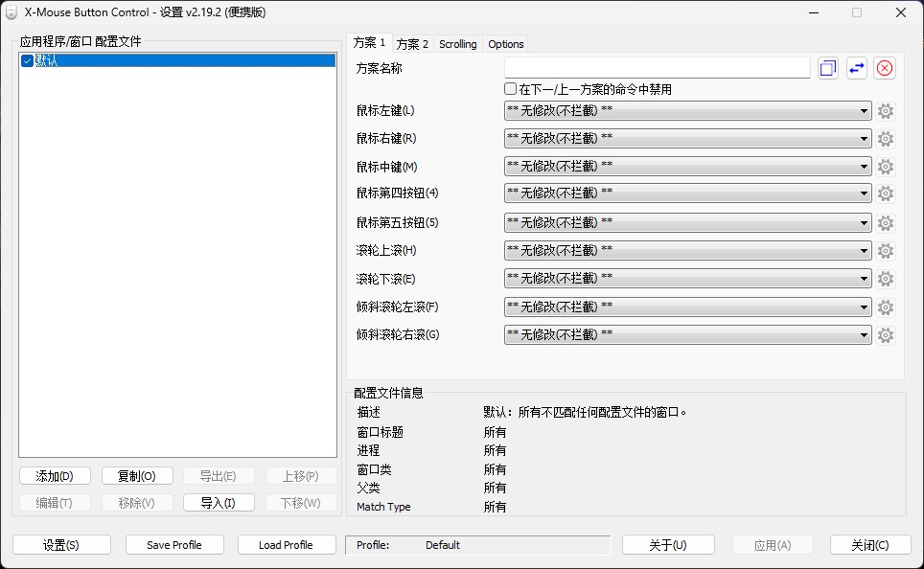
Task: Click the 关闭(C) button
Action: point(869,545)
